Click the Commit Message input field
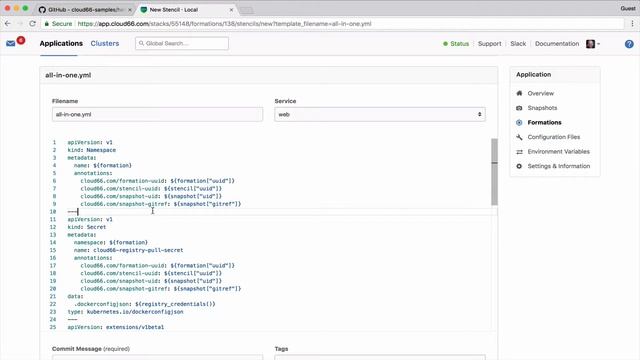This screenshot has height=360, width=640. point(157,358)
